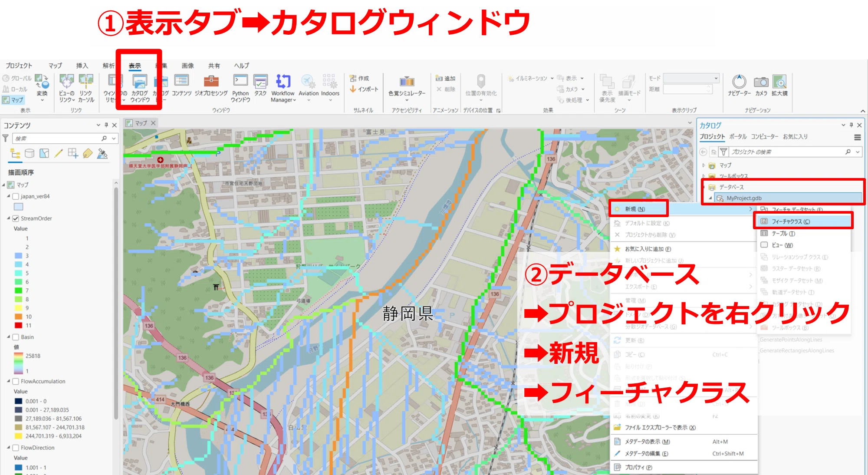Viewport: 868px width, 475px height.
Task: Switch to the 解析 (Analysis) ribbon tab
Action: (x=108, y=66)
